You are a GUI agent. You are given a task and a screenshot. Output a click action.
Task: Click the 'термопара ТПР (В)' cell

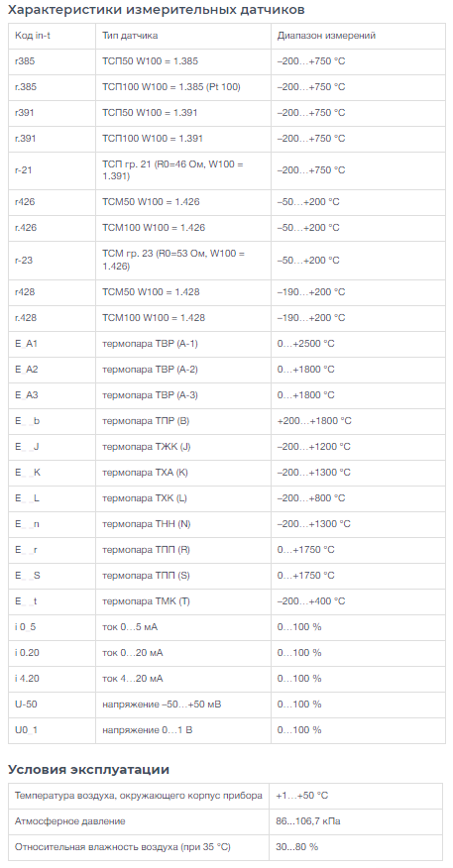(183, 421)
